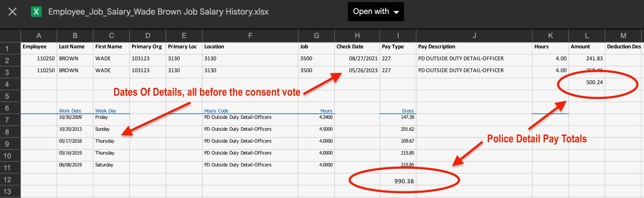Image resolution: width=644 pixels, height=198 pixels.
Task: Select row 12 header number
Action: 7,180
